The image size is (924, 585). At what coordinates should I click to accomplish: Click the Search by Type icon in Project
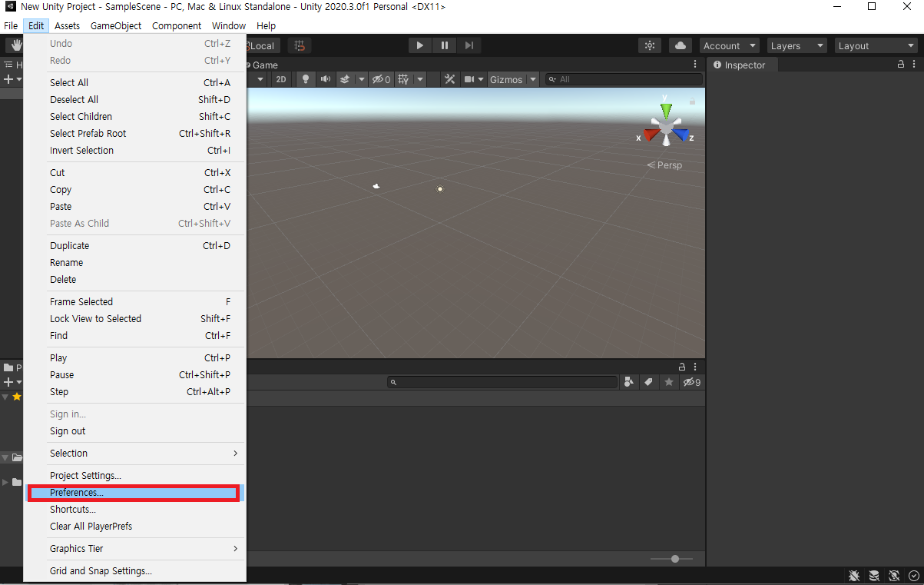pyautogui.click(x=629, y=382)
